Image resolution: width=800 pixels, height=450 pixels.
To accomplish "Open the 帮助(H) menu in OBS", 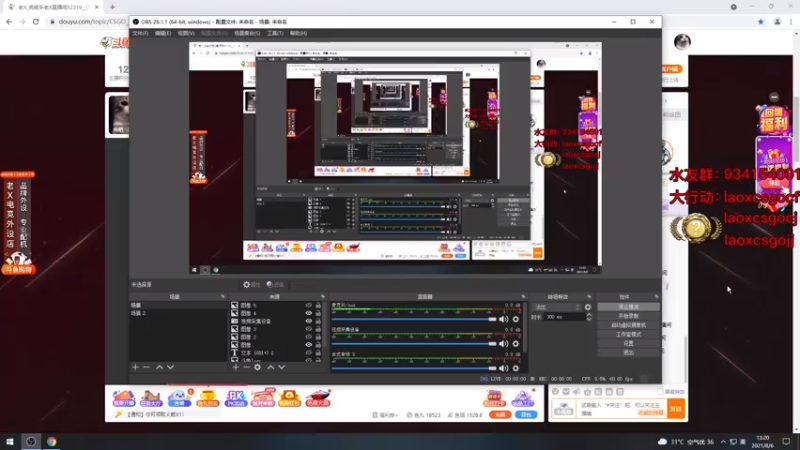I will click(298, 33).
